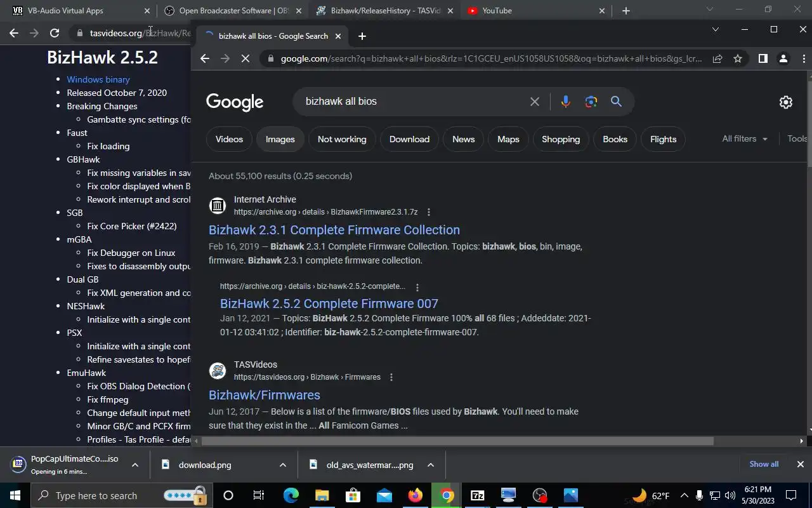Open the Windows Start menu
This screenshot has height=508, width=812.
click(x=15, y=495)
